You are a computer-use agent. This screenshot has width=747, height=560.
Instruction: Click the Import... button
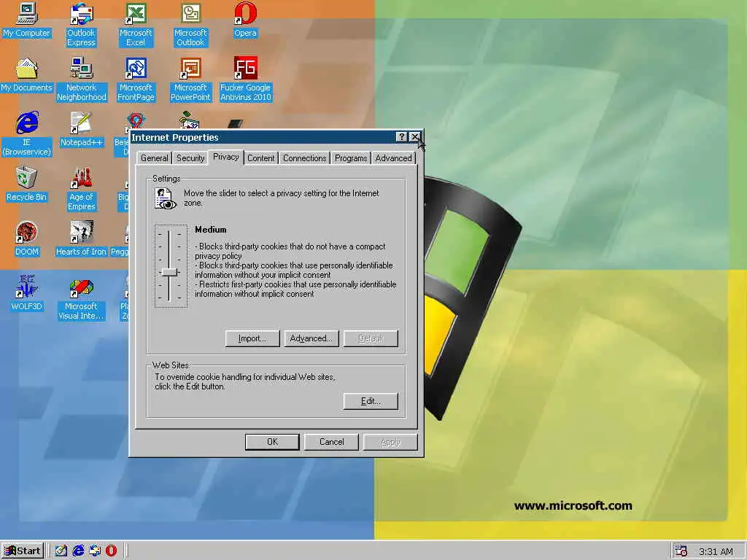(252, 338)
